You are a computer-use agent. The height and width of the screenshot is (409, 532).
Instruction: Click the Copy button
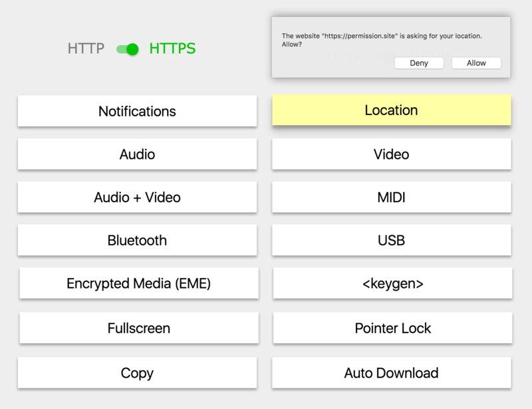[138, 372]
